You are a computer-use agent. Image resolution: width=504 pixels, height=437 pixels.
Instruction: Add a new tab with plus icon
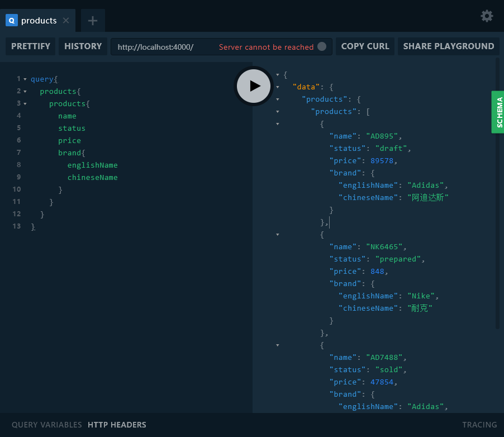[93, 21]
